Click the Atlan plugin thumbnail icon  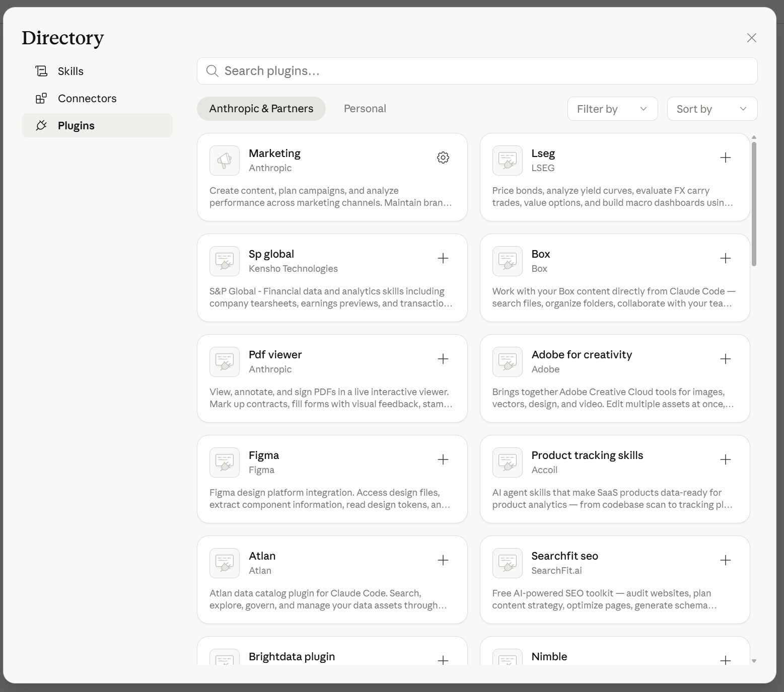pos(225,563)
